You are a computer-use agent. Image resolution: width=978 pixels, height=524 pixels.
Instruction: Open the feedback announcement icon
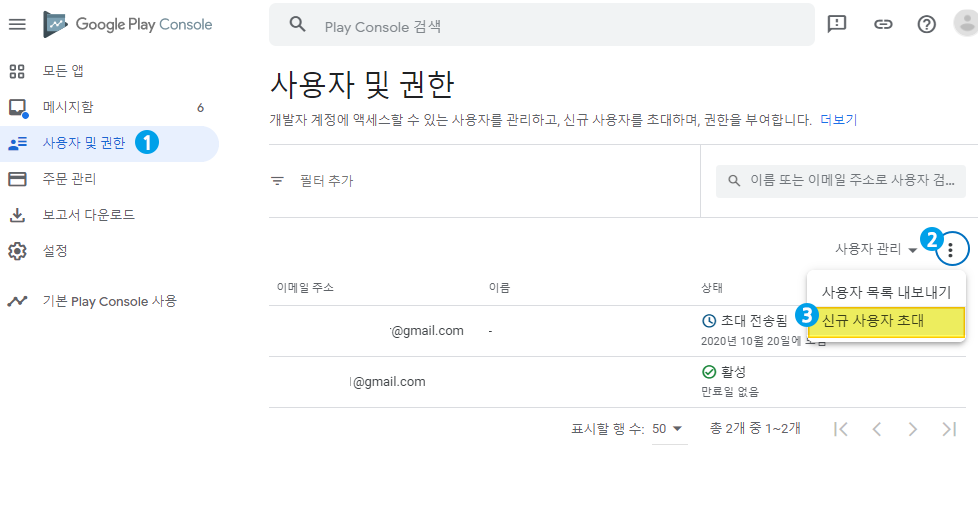(837, 24)
